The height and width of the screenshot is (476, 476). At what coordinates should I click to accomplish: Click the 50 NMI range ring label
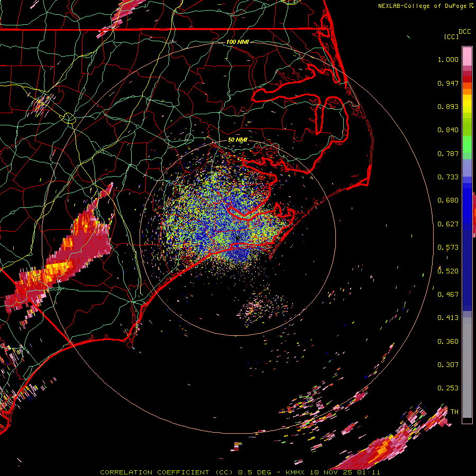point(237,140)
